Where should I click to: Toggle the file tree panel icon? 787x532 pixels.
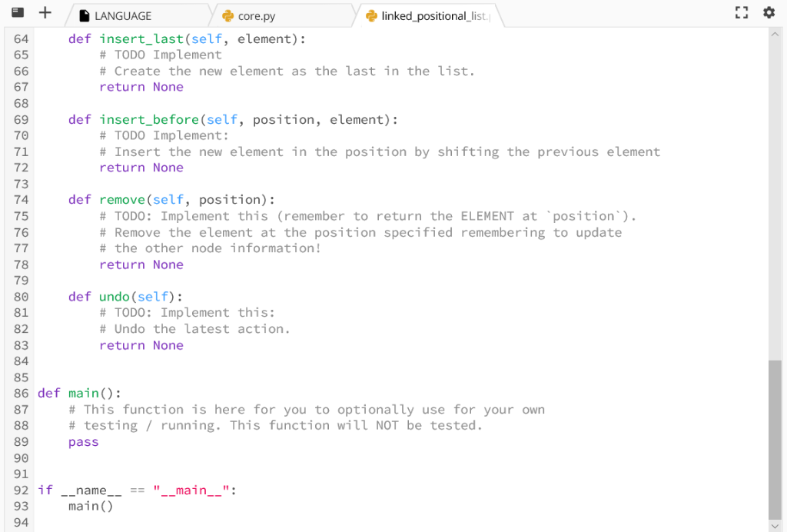click(18, 12)
